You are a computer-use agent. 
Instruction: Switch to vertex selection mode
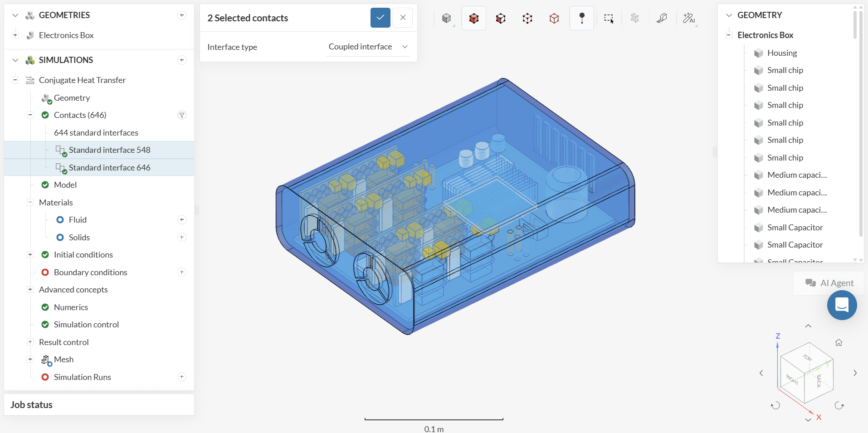554,18
